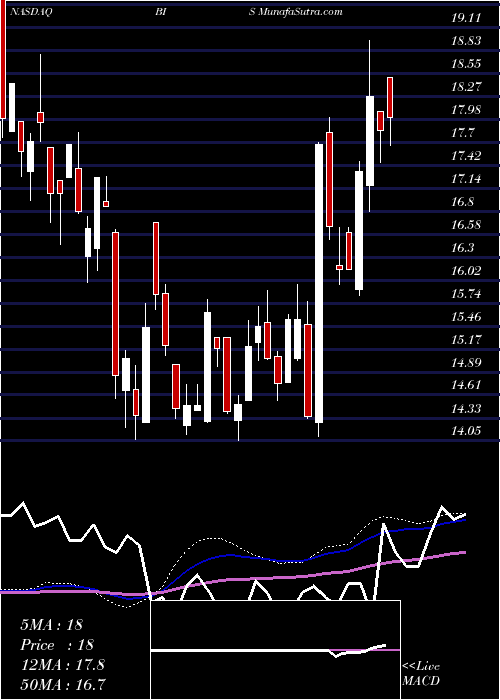This screenshot has height=700, width=500.
Task: Click the last red candle near 18.27
Action: [x=390, y=97]
